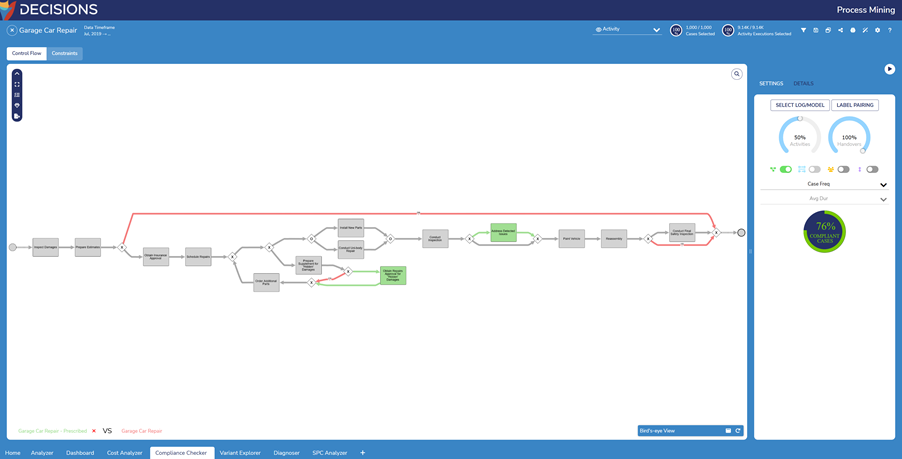
Task: Click the fit-to-screen icon in map toolbar
Action: (17, 85)
